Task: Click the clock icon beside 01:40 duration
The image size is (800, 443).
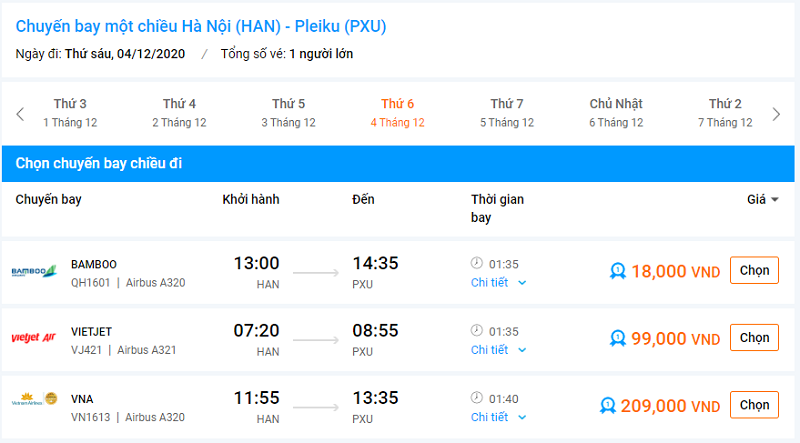Action: click(477, 398)
